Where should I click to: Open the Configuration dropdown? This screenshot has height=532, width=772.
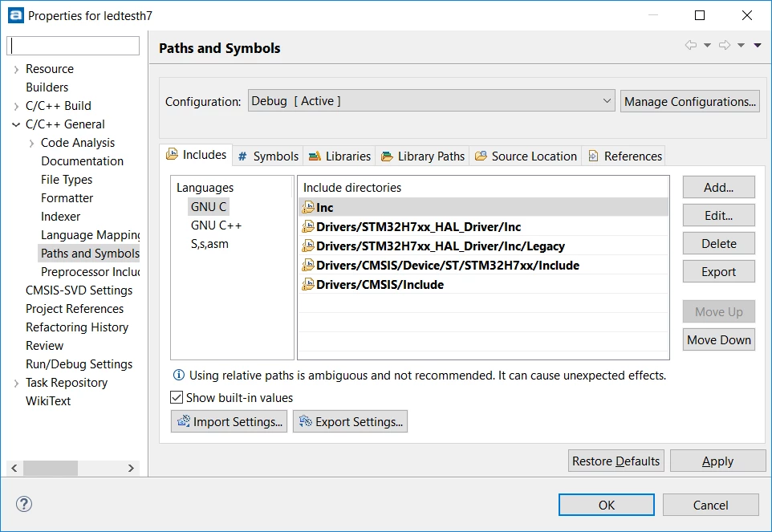[431, 101]
